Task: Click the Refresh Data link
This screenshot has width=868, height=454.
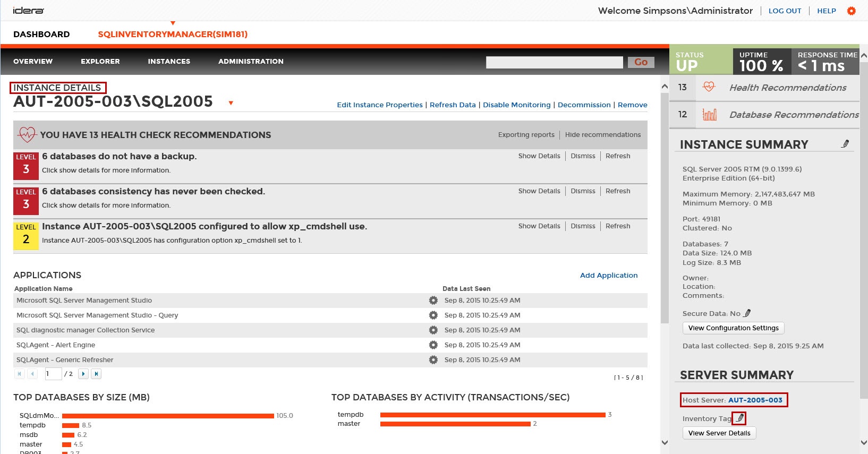Action: 453,105
